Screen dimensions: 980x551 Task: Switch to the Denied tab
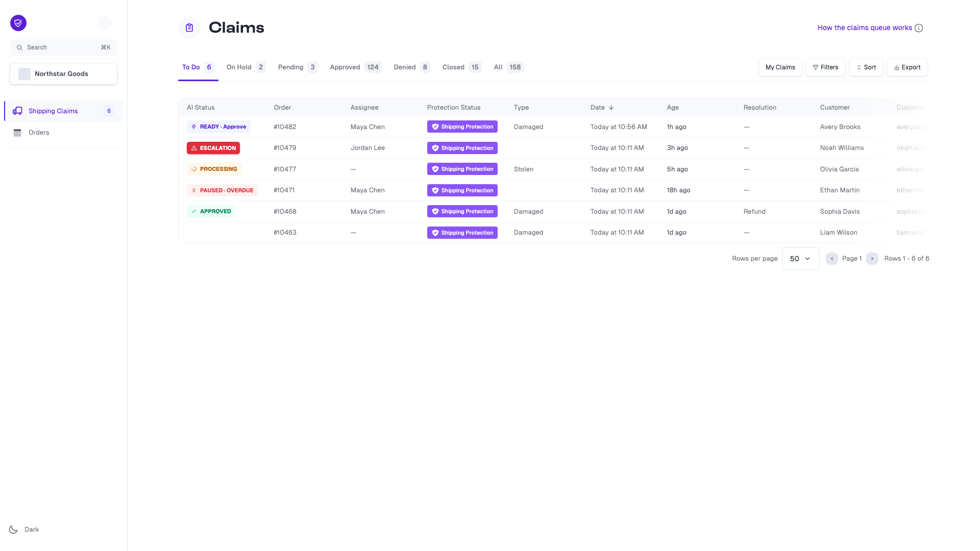pyautogui.click(x=412, y=67)
